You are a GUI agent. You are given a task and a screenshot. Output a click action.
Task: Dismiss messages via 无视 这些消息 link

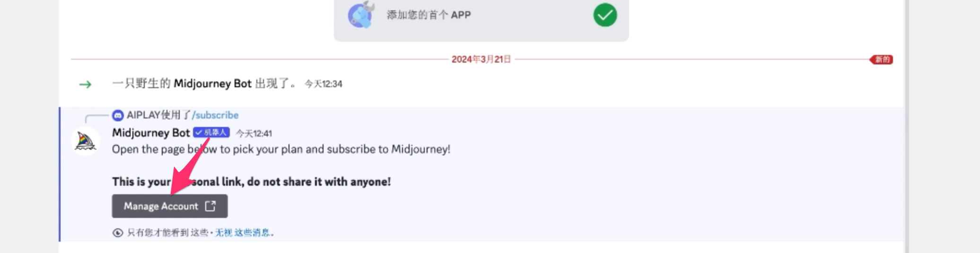tap(243, 233)
